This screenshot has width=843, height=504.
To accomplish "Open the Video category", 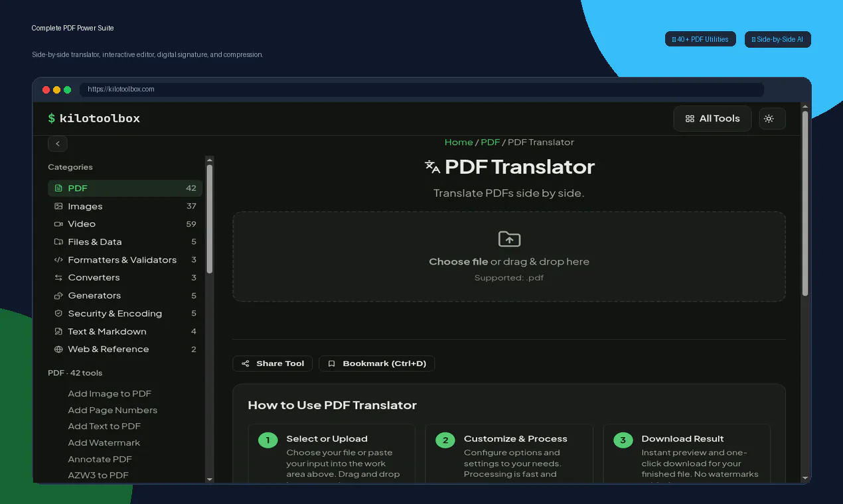I will coord(125,224).
